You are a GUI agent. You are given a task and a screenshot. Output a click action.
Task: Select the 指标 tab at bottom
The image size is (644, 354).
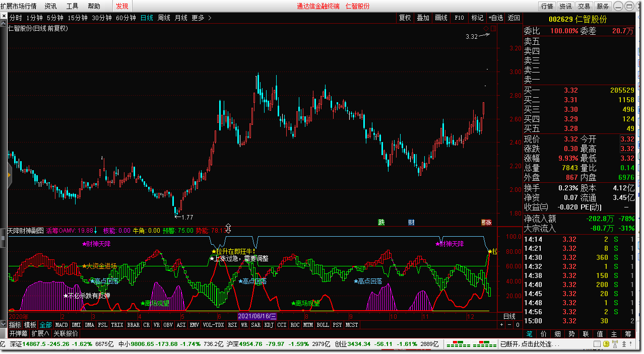click(15, 325)
